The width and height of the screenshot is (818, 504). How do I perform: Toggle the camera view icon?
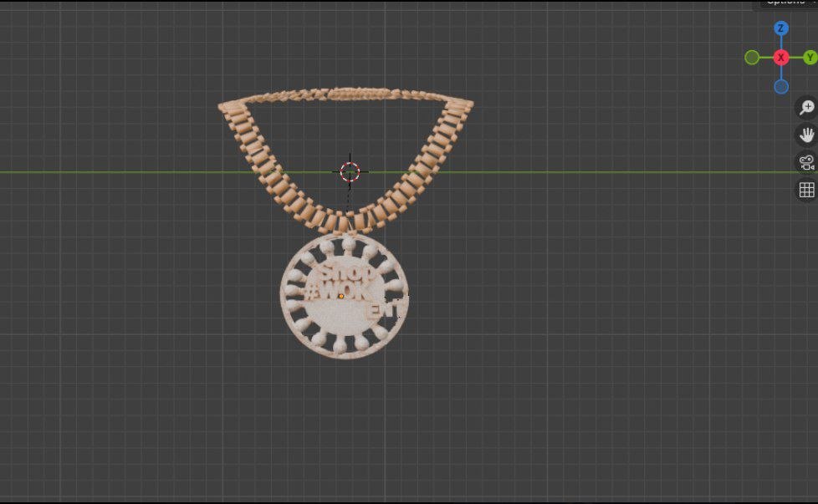click(x=807, y=162)
